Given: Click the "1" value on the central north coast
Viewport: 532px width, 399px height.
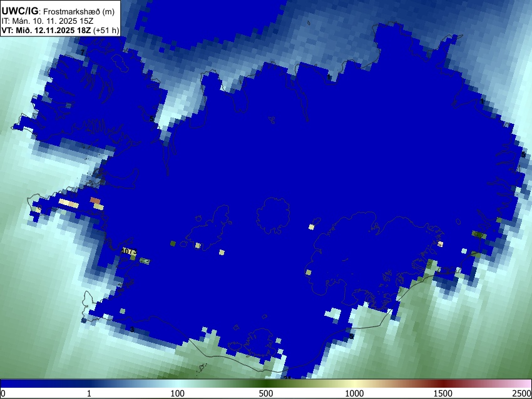Looking at the screenshot, I should coord(329,78).
